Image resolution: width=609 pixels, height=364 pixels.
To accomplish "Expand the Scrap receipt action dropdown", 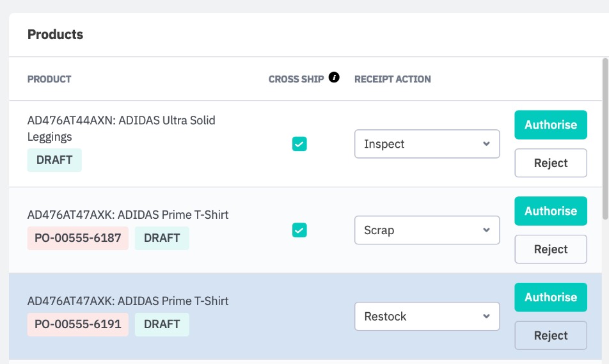I will tap(427, 230).
